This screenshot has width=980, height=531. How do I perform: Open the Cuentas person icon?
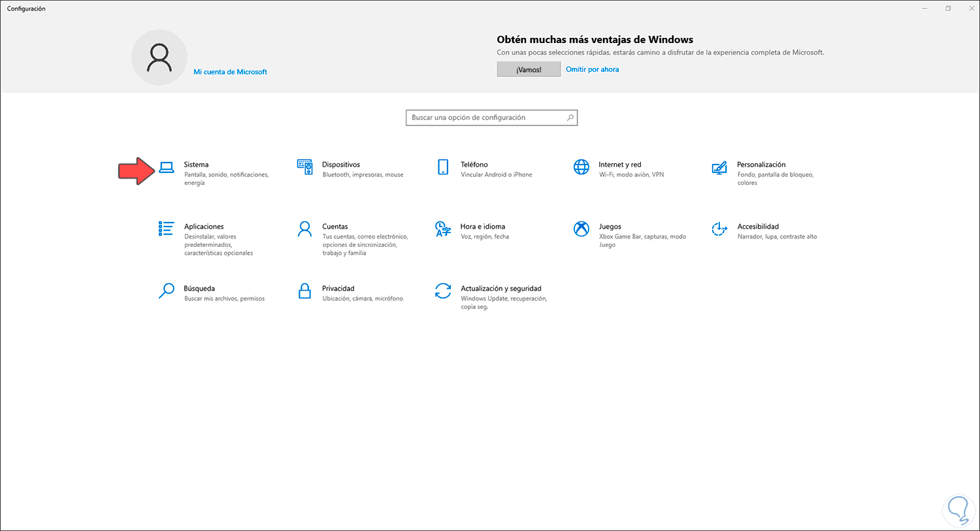coord(304,229)
